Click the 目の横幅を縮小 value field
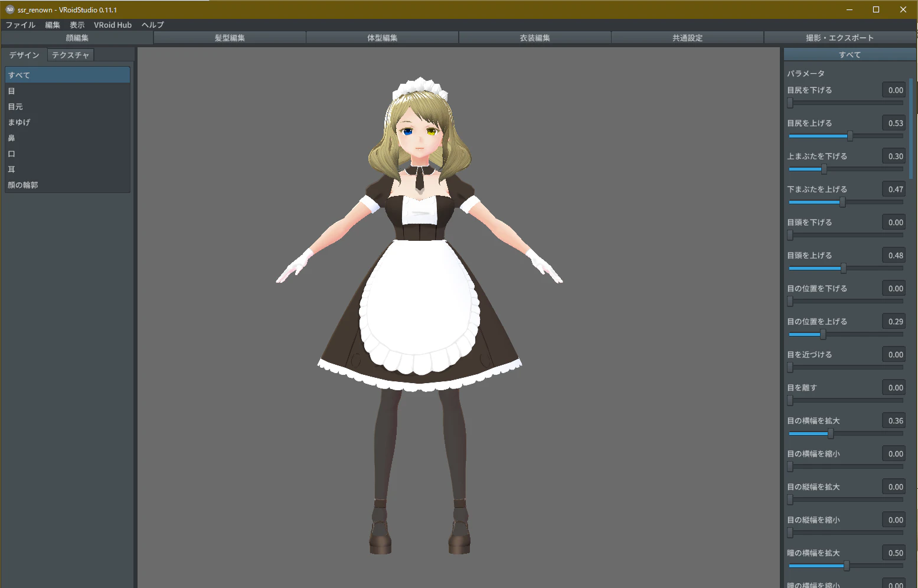 [x=894, y=453]
